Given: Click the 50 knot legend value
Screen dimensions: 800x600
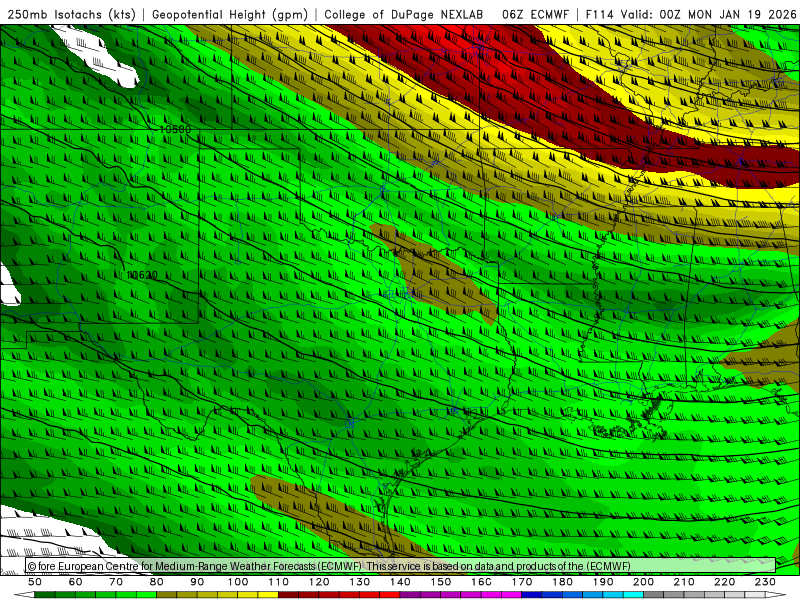Looking at the screenshot, I should 35,582.
